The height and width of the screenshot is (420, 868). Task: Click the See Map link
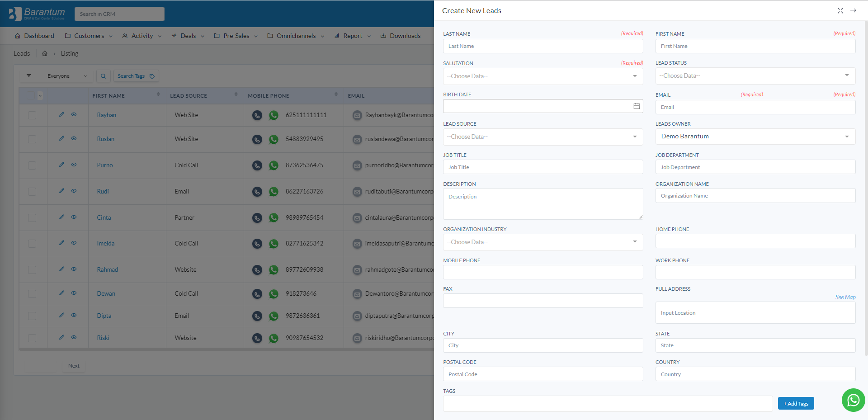pyautogui.click(x=845, y=297)
